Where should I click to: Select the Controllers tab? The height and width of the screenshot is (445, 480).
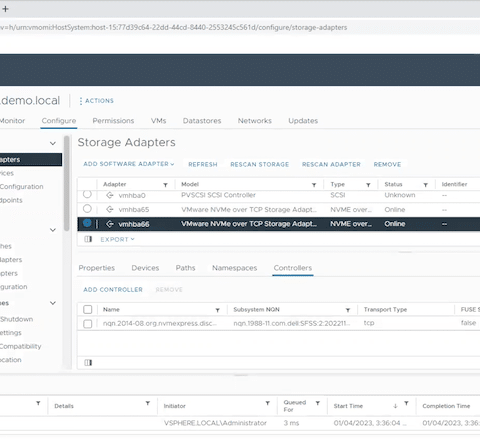click(x=293, y=268)
